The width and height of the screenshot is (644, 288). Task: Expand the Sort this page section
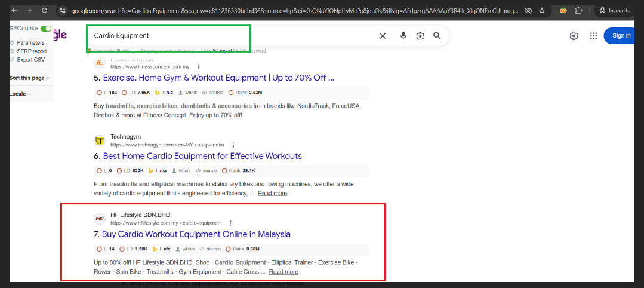pos(29,78)
